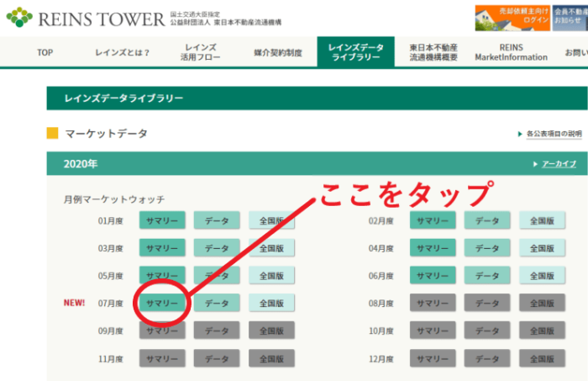Click greyed 12月度 サマリー button
The width and height of the screenshot is (588, 381).
coord(433,358)
